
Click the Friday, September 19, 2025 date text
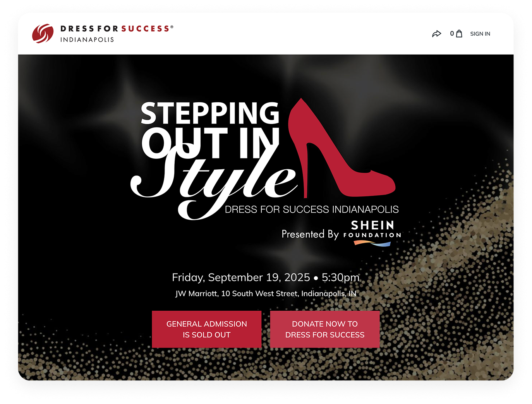tap(241, 277)
